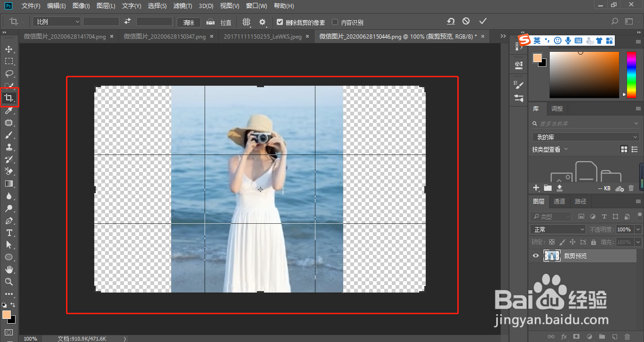Select the Move tool

point(9,49)
